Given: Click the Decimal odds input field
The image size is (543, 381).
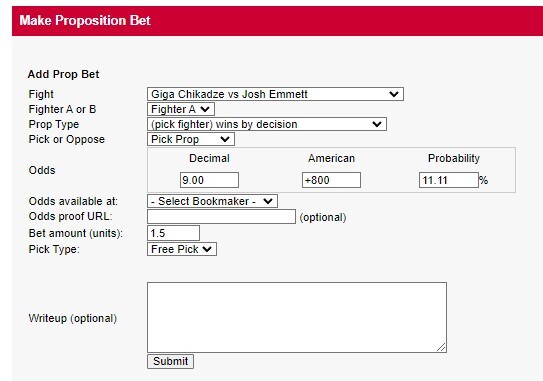Looking at the screenshot, I should click(x=209, y=180).
